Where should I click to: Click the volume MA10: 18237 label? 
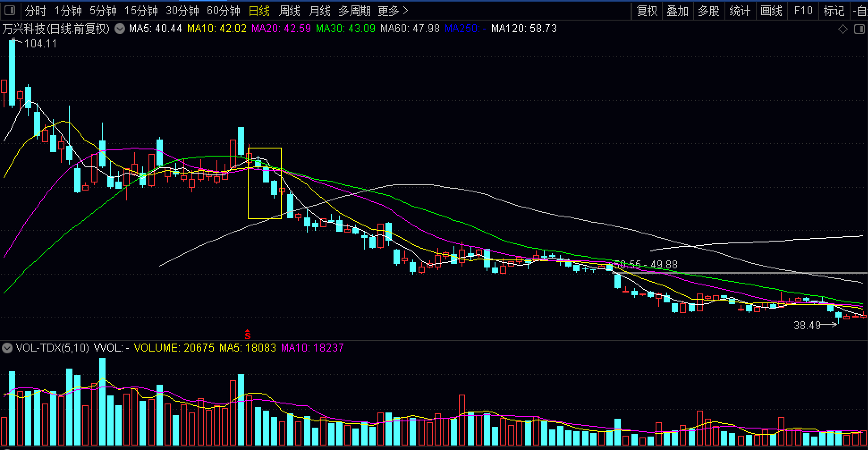pos(312,348)
